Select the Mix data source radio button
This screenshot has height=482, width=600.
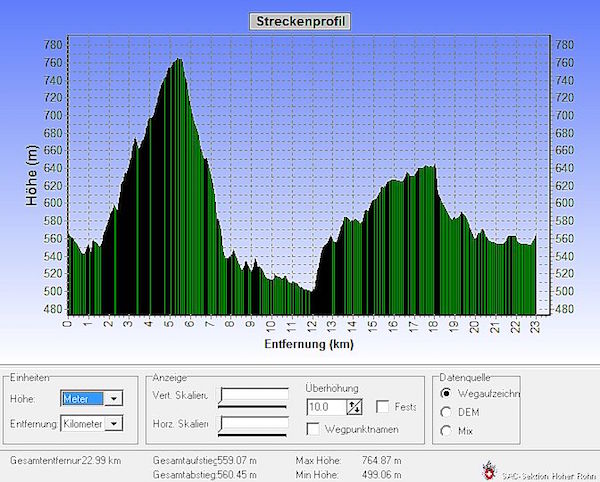click(445, 431)
